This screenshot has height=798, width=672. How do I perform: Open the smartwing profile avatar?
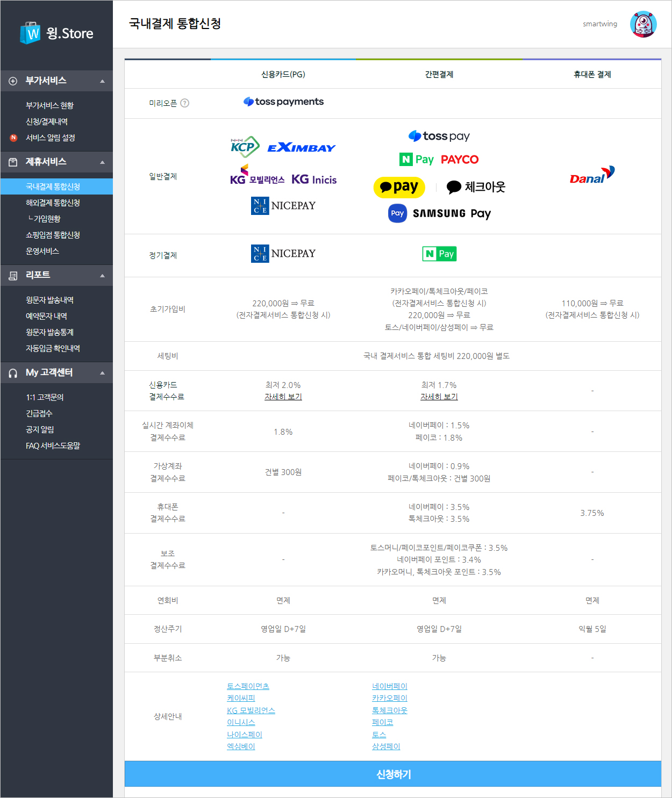click(x=643, y=24)
